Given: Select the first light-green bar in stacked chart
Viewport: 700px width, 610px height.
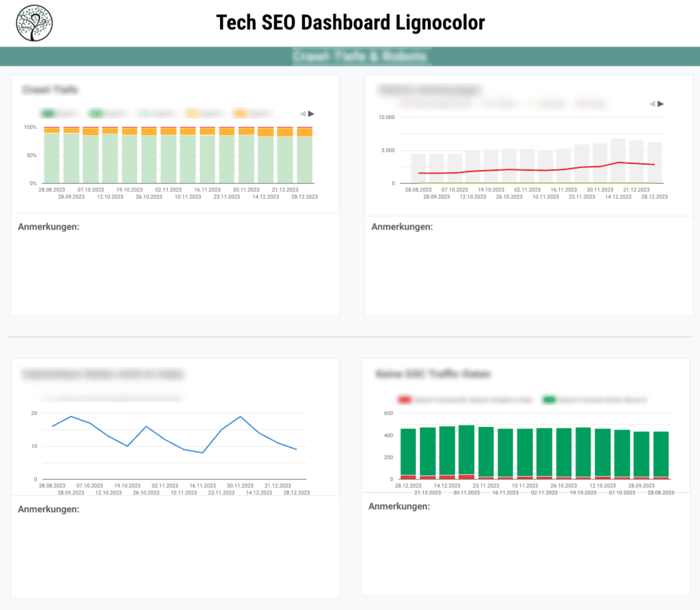Looking at the screenshot, I should [52, 158].
